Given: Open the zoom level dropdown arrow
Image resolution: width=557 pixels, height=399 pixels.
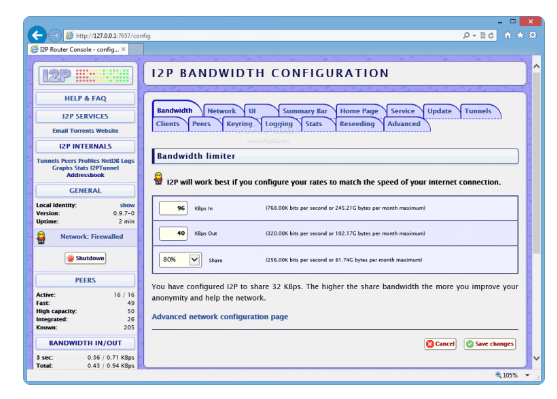Looking at the screenshot, I should 528,375.
